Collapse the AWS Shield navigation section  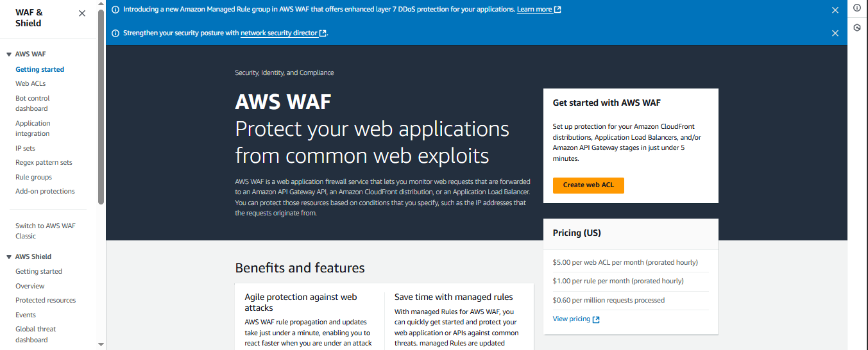[x=9, y=256]
